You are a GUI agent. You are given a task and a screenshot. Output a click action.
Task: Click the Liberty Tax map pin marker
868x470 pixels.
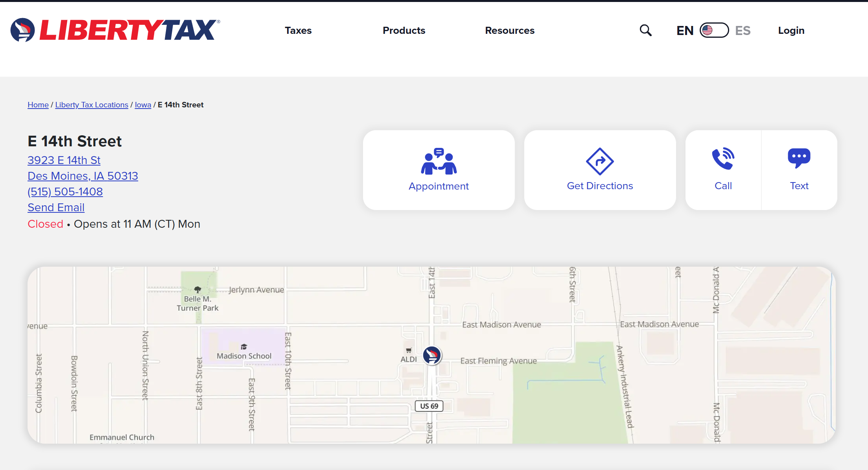coord(432,355)
